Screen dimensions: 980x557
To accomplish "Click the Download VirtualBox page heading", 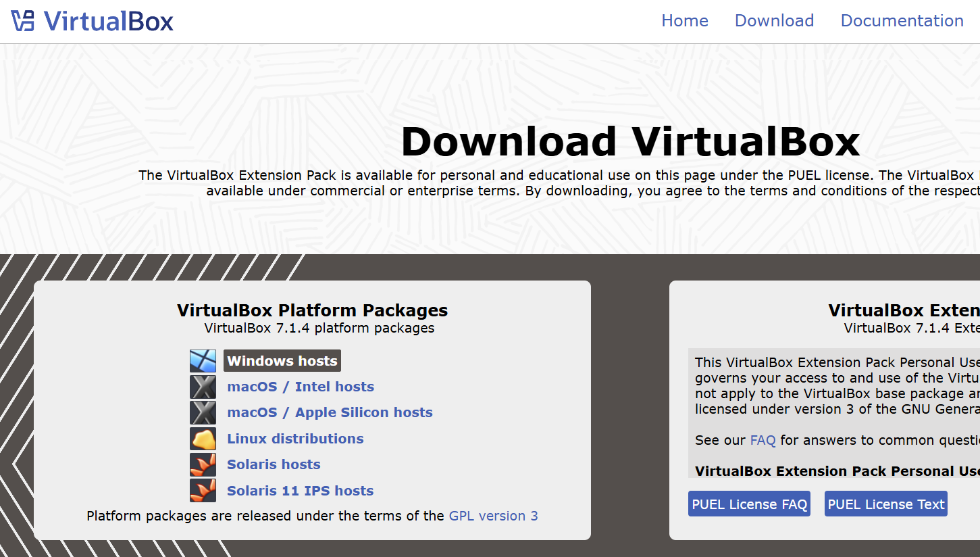I will (x=630, y=142).
